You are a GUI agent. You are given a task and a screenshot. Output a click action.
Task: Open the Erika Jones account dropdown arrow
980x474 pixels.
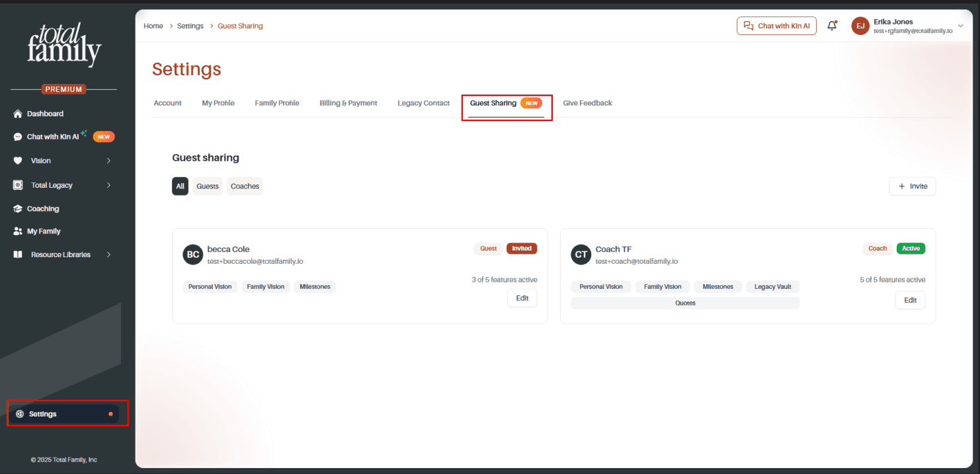point(961,26)
